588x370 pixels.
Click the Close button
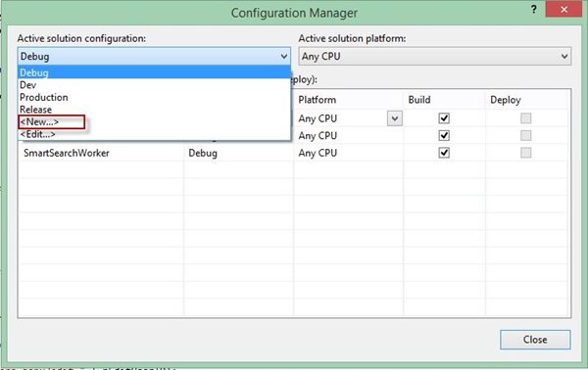coord(535,340)
